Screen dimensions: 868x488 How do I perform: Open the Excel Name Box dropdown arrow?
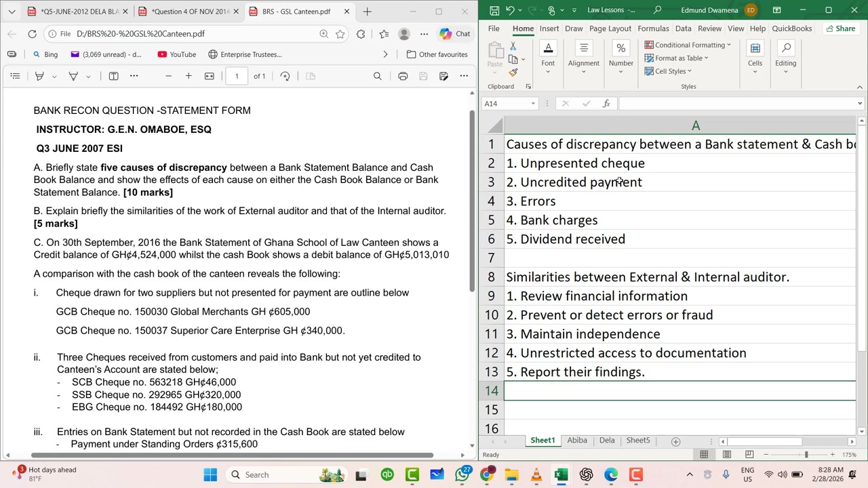point(533,104)
